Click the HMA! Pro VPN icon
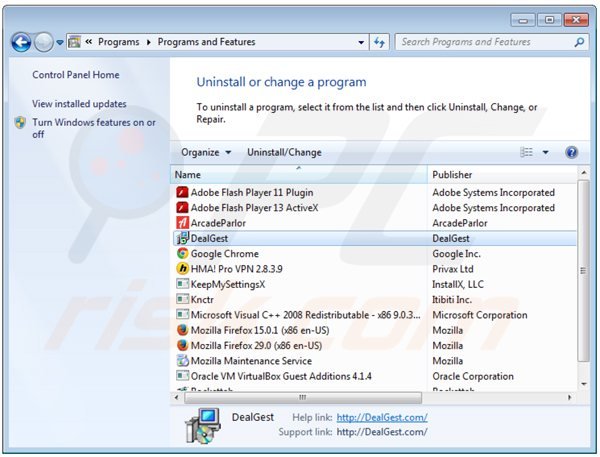This screenshot has height=457, width=600. click(x=183, y=269)
